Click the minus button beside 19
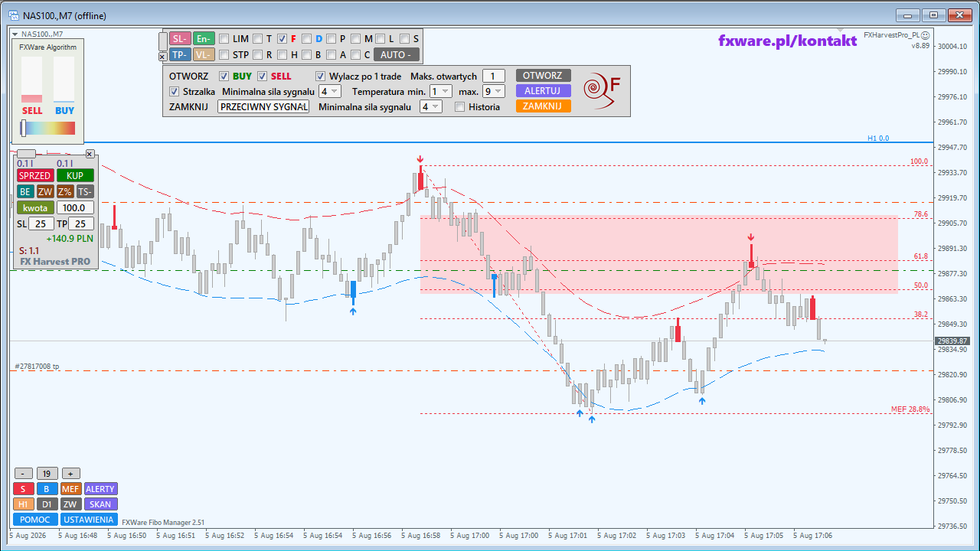Screen dimensions: 980x551 [x=23, y=473]
